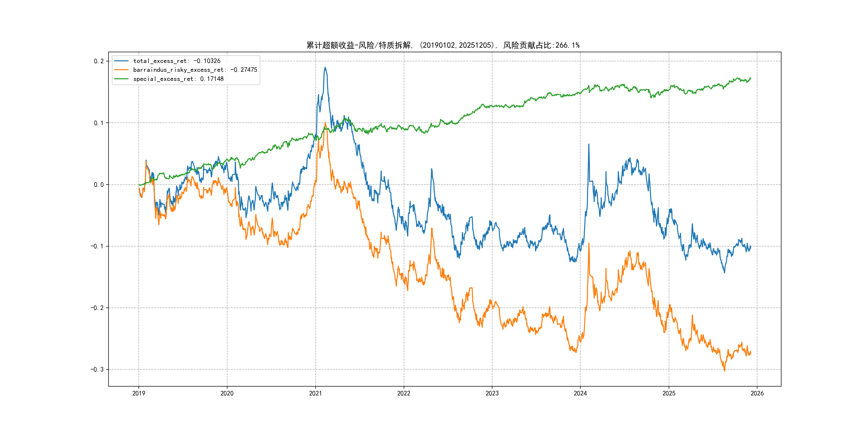Click the 2026 x-axis tick label
This screenshot has height=434, width=868.
point(757,393)
